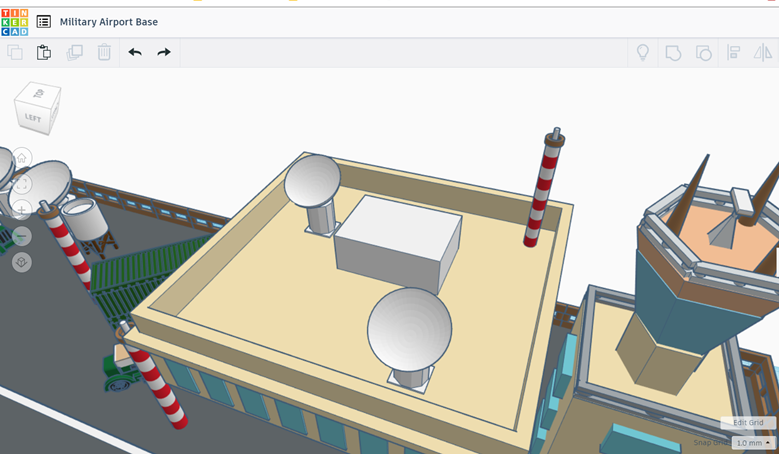Viewport: 779px width, 454px height.
Task: Click the Military Airport Base title
Action: (109, 22)
